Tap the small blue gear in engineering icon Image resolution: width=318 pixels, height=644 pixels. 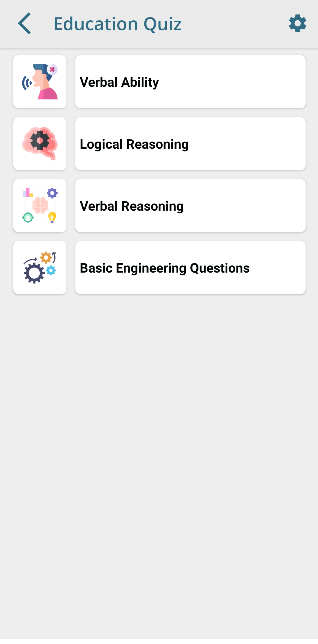pos(51,270)
